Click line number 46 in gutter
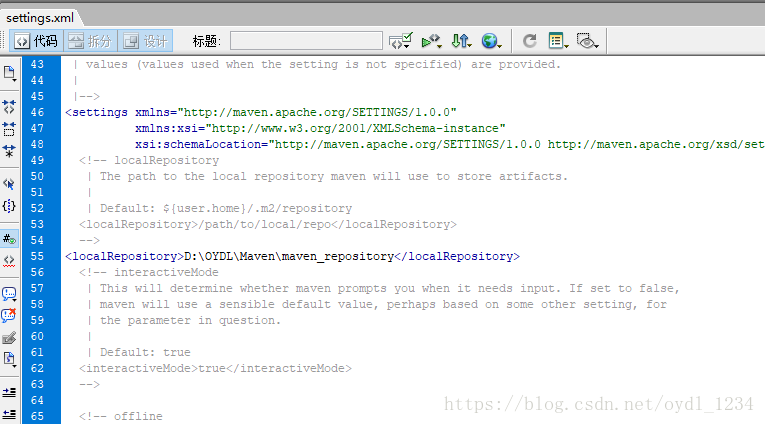 pos(37,112)
